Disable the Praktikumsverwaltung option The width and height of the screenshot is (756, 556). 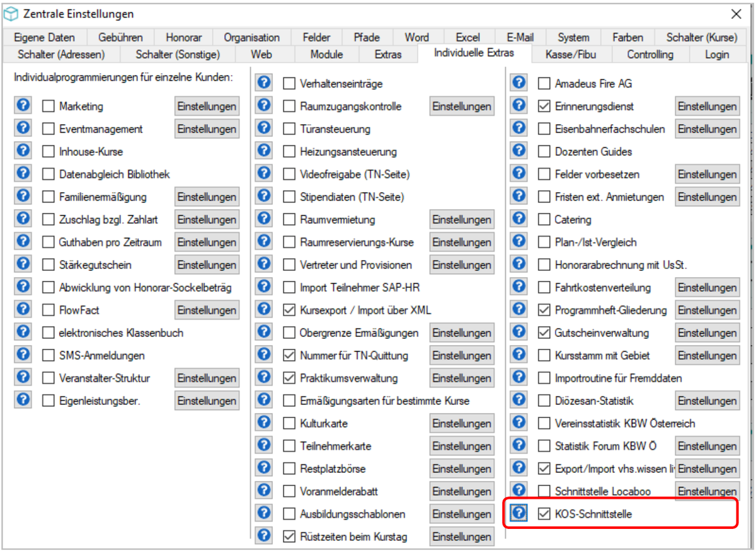click(x=290, y=378)
